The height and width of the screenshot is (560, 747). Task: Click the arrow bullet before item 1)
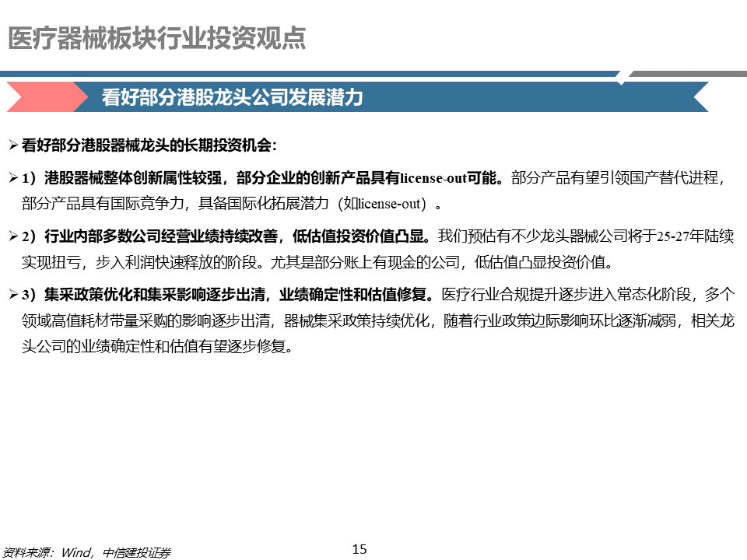13,178
